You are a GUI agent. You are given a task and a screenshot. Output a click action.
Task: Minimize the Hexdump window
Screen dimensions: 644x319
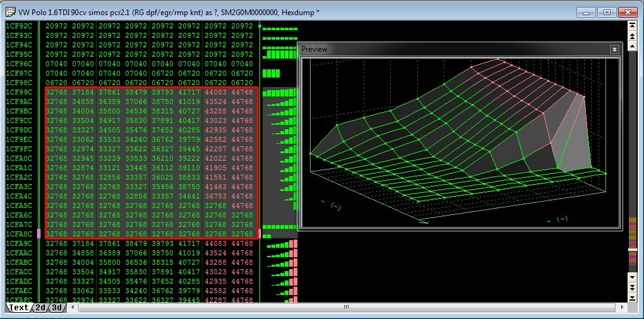tap(586, 13)
